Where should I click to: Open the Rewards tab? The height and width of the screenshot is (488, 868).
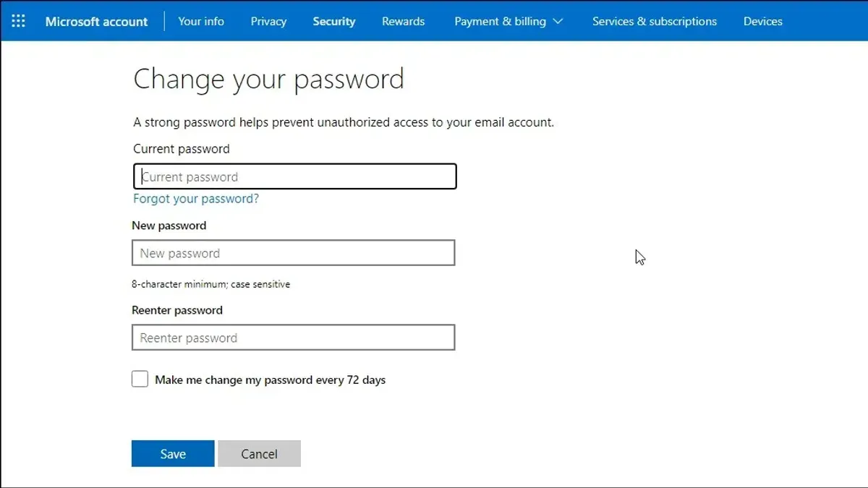point(404,21)
